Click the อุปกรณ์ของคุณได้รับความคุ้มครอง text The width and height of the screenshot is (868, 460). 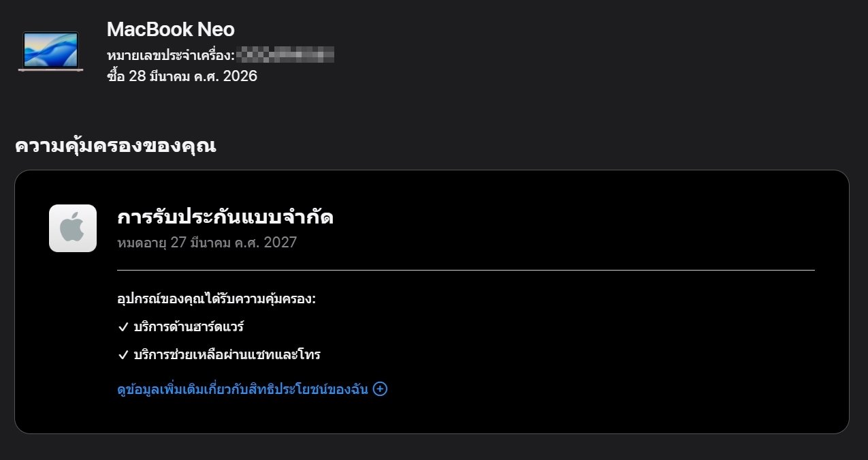217,299
